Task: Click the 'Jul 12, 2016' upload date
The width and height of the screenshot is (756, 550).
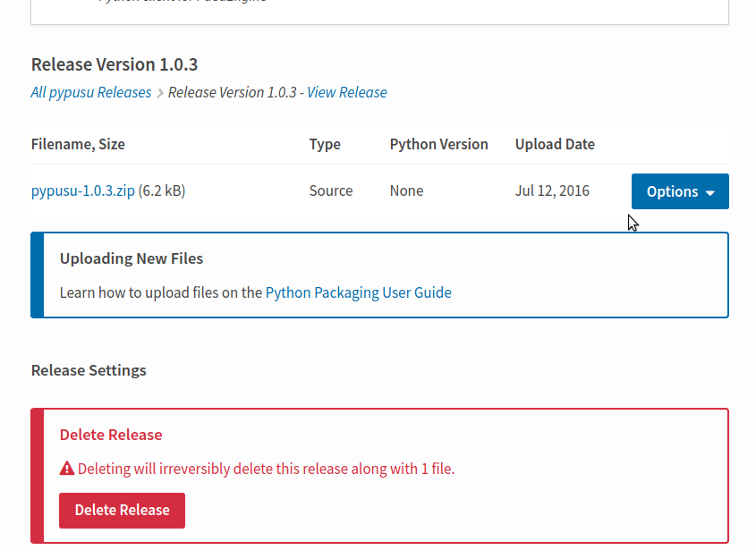Action: tap(552, 190)
